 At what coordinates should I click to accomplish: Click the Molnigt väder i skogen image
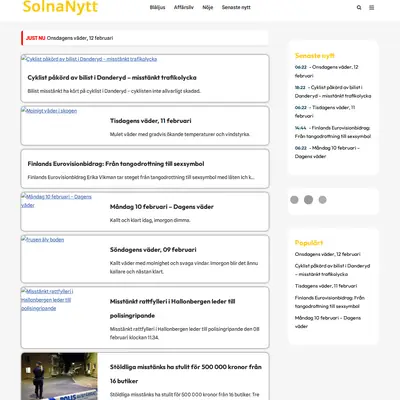49,111
